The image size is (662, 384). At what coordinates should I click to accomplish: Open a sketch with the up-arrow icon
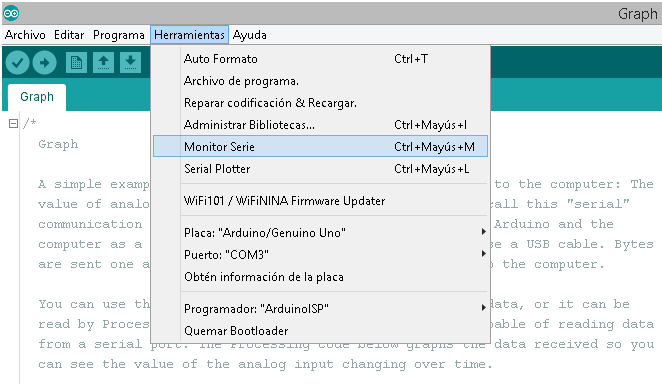tap(103, 63)
